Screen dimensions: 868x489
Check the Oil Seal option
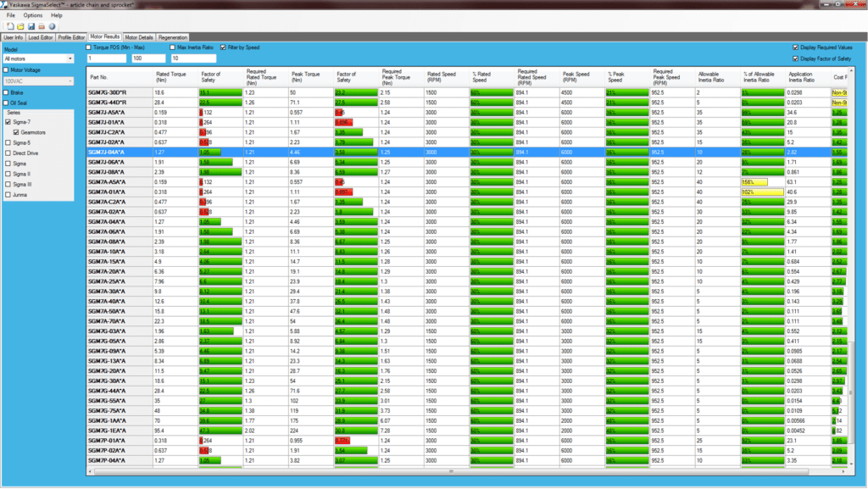click(x=6, y=103)
